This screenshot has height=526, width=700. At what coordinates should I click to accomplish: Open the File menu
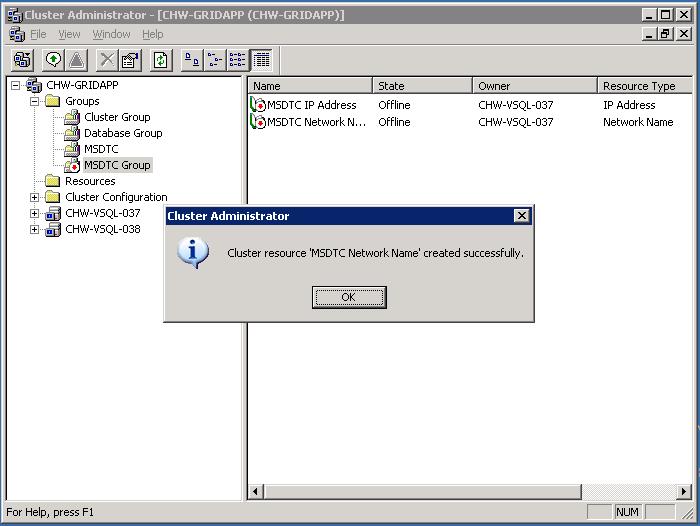(38, 34)
